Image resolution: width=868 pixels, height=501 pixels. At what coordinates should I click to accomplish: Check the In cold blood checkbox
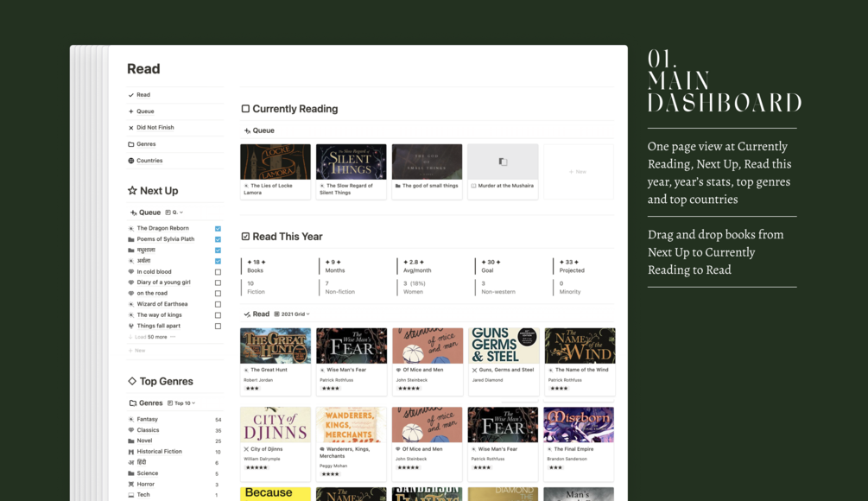219,272
